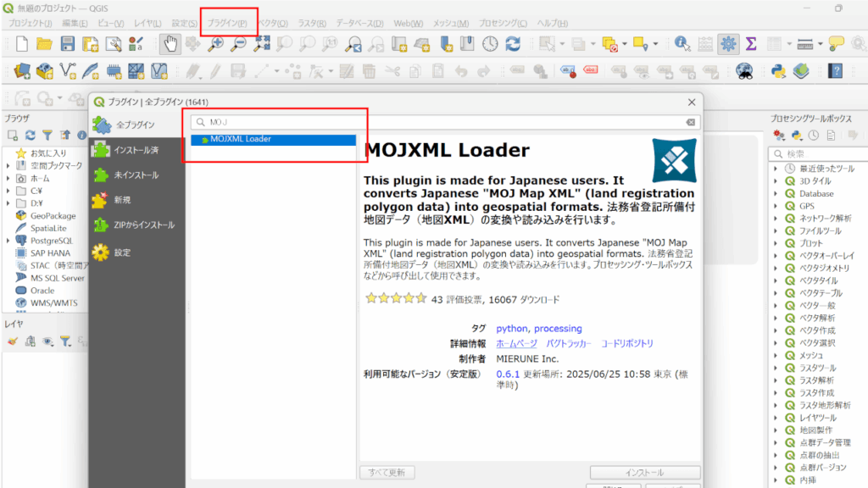Click the history clock icon in Processing Toolbox
The height and width of the screenshot is (488, 868).
pos(813,135)
